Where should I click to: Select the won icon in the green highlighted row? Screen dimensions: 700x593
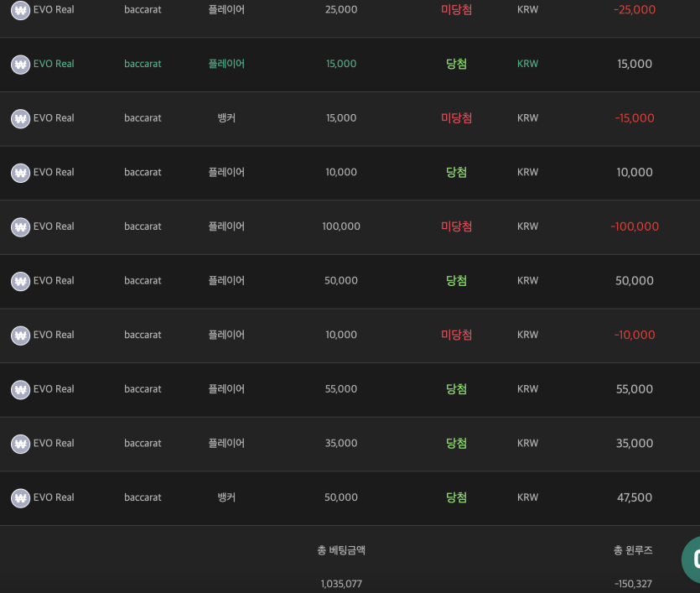(20, 65)
